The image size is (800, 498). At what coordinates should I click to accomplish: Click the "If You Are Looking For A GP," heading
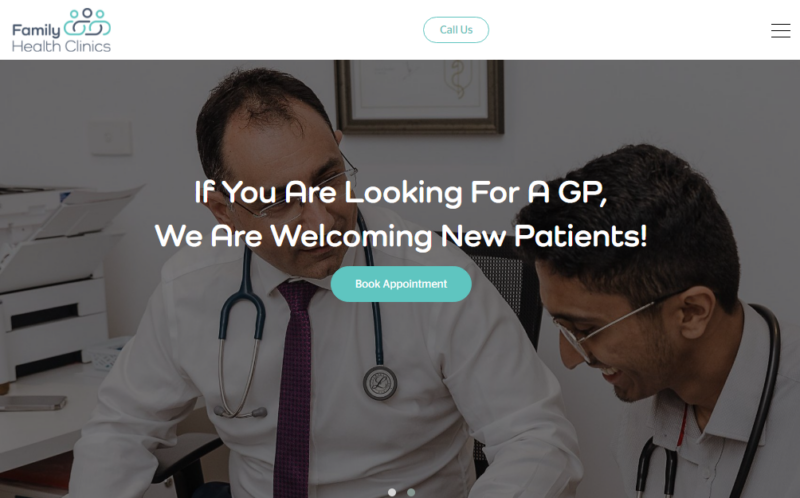point(401,192)
